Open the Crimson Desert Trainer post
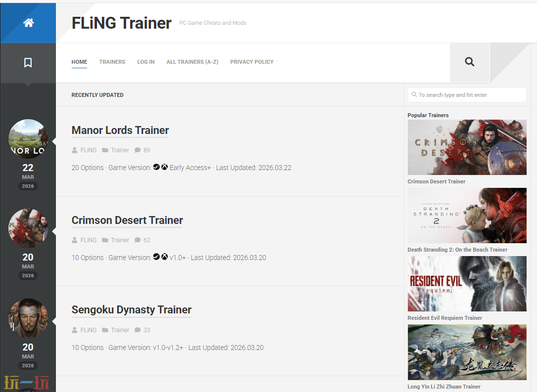The image size is (537, 392). point(127,220)
